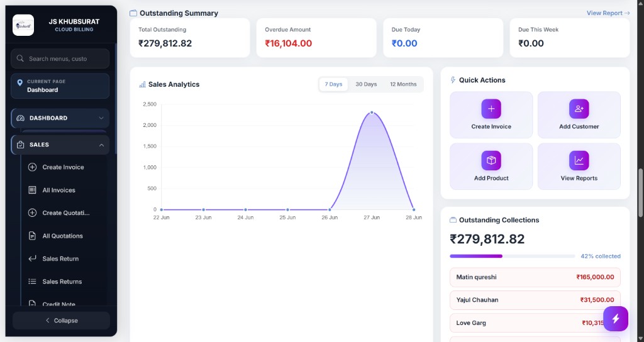Screen dimensions: 644x342
Task: Click the Due Today ₹0.00 value
Action: [404, 43]
